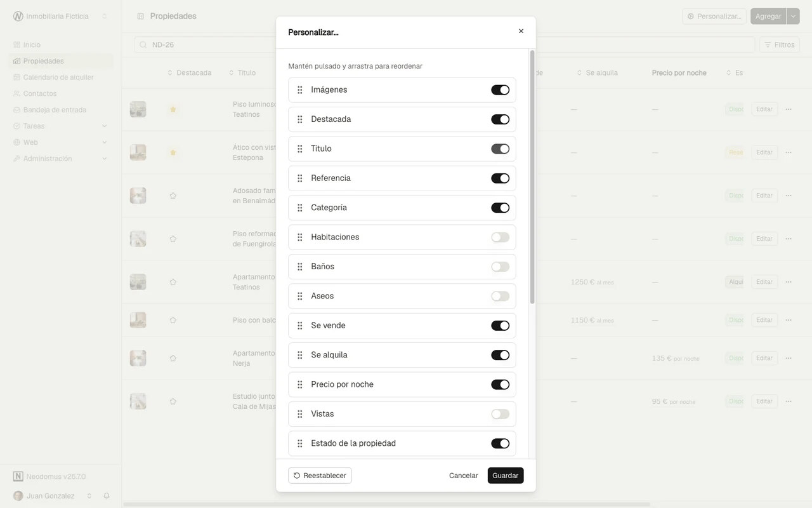812x508 pixels.
Task: Click the dialog's vertical scrollbar
Action: tap(532, 177)
